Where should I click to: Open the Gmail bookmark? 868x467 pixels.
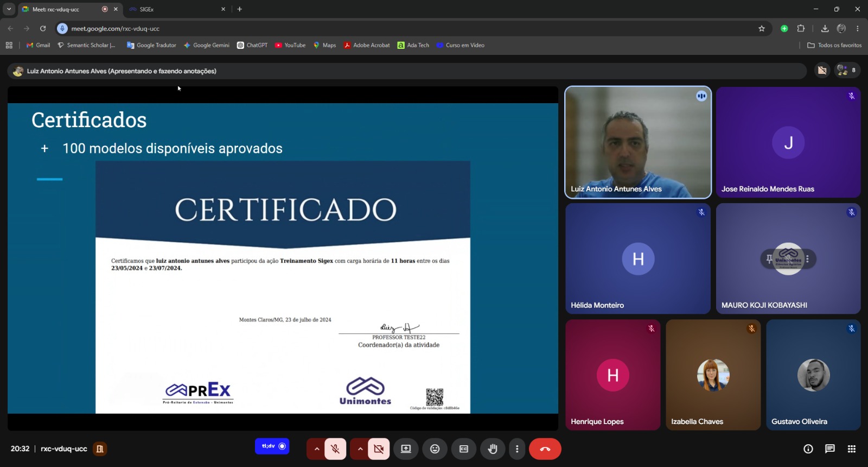tap(38, 46)
